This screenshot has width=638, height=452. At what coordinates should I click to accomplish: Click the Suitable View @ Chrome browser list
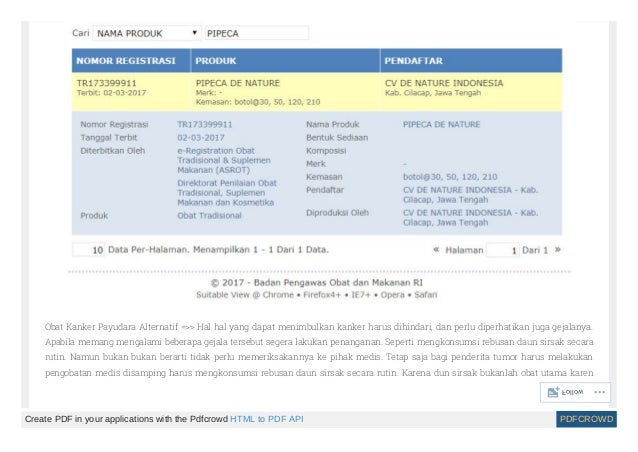click(x=317, y=295)
